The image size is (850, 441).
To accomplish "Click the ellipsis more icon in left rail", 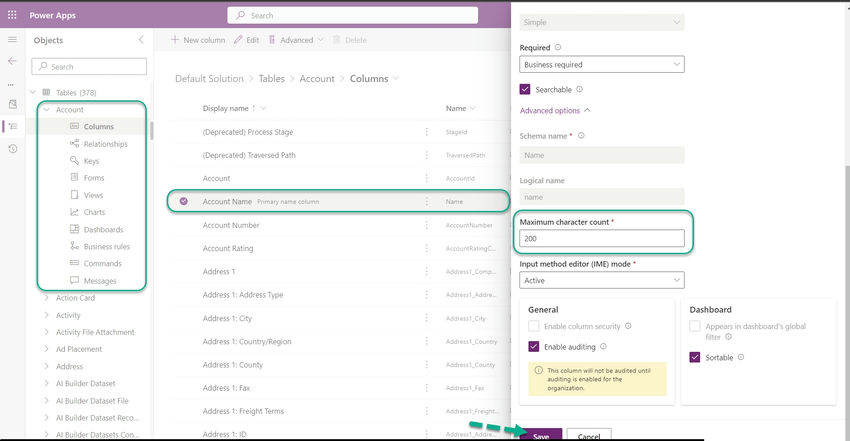I will (x=11, y=85).
